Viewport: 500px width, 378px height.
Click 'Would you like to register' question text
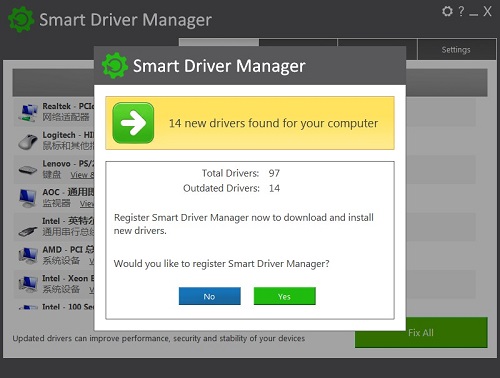click(221, 264)
